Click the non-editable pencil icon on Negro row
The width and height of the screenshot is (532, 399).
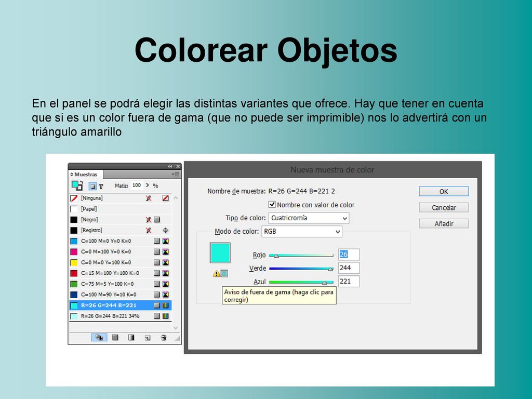(148, 220)
